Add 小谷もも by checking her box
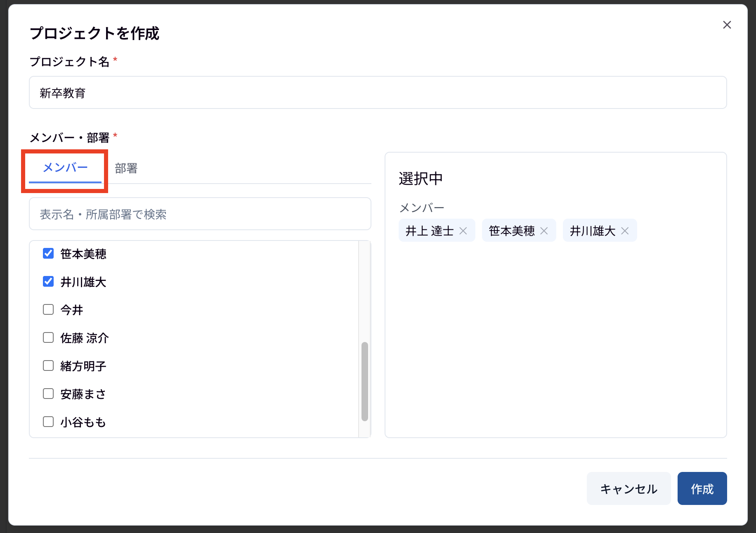 (48, 422)
